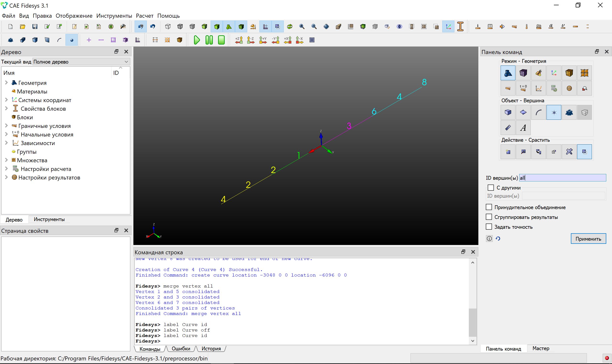Screen dimensions: 612x364
Task: Select the Volume cube object icon
Action: coord(508,112)
